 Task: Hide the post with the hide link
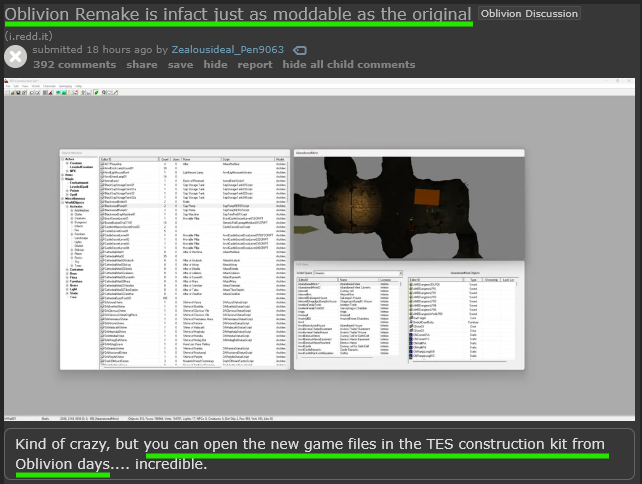click(x=215, y=65)
